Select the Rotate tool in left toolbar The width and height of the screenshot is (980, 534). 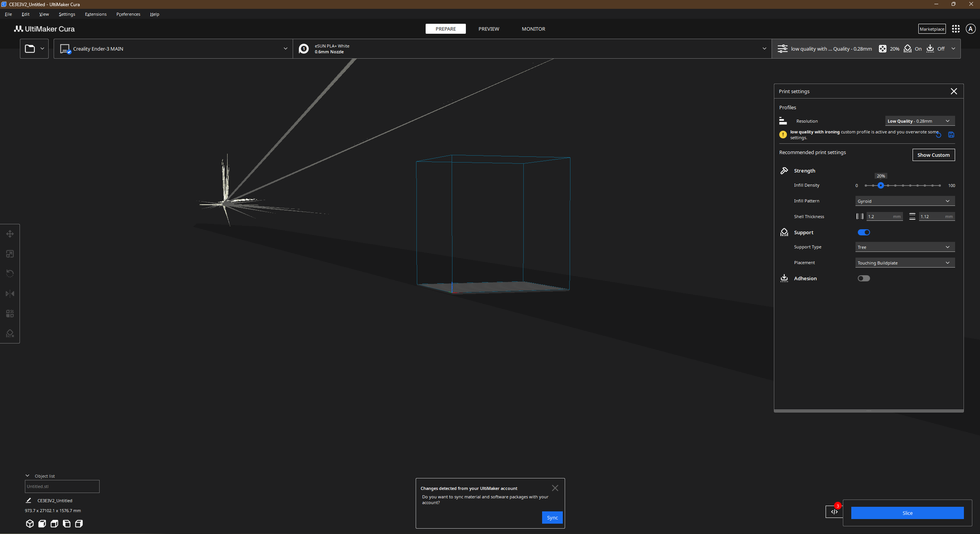(x=10, y=274)
